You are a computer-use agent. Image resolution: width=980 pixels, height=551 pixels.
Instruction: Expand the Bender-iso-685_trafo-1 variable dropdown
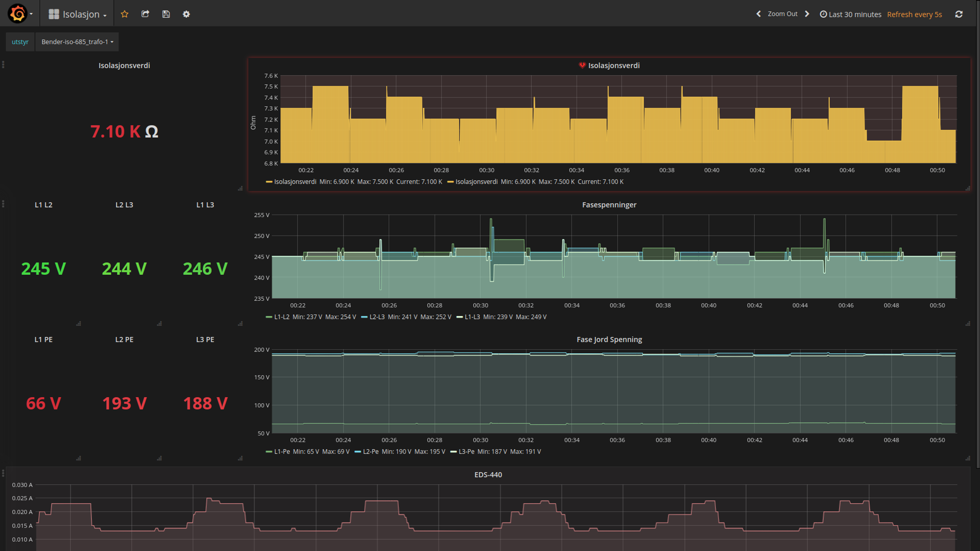point(77,42)
